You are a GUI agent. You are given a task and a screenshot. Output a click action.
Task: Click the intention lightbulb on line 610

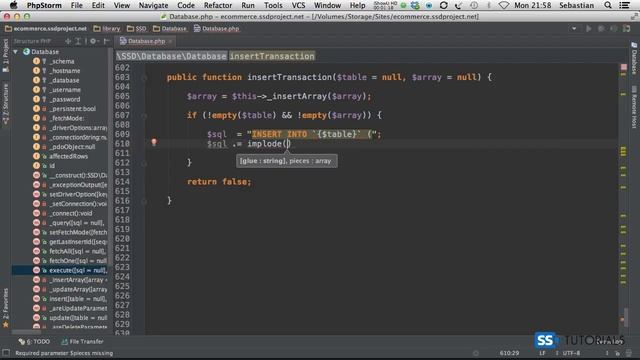point(154,142)
